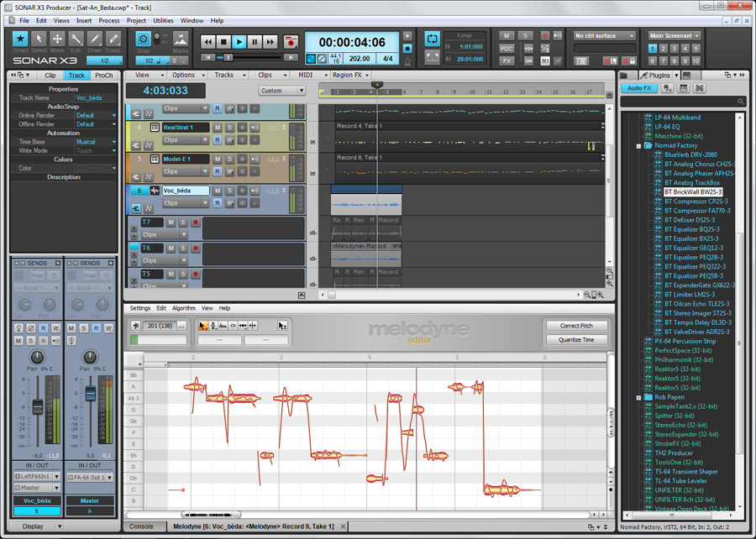Solo the Model-E 1 track
The width and height of the screenshot is (756, 539).
229,159
